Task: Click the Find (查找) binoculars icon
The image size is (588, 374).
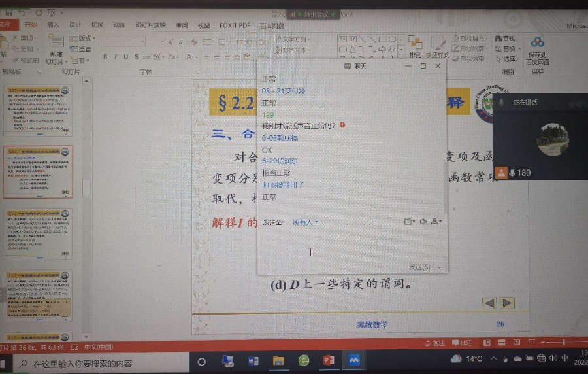Action: point(498,39)
